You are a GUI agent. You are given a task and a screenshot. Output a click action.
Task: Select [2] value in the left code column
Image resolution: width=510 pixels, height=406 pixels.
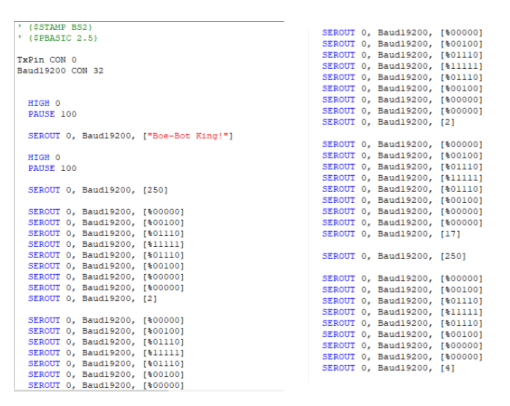click(150, 299)
